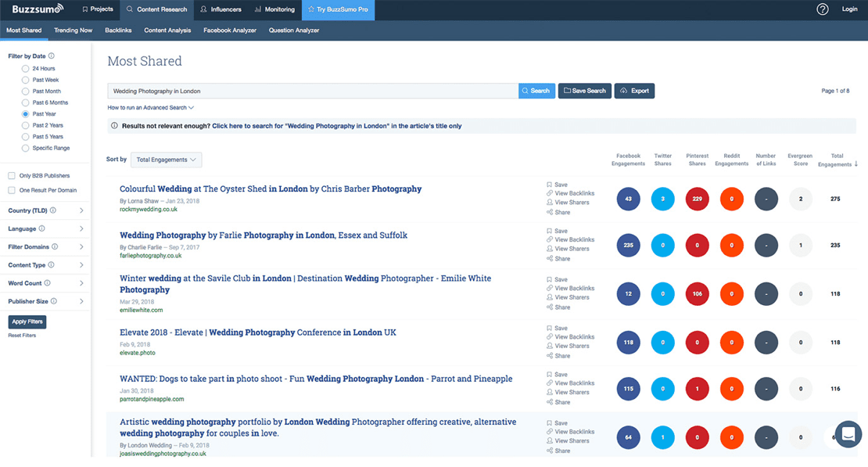Click the search query input field
This screenshot has height=467, width=868.
point(313,91)
